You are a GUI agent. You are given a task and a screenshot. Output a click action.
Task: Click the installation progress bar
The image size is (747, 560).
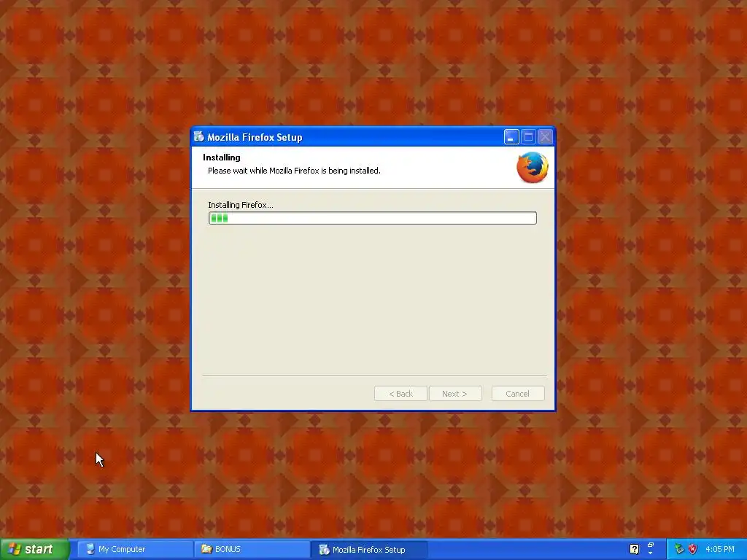click(x=373, y=218)
